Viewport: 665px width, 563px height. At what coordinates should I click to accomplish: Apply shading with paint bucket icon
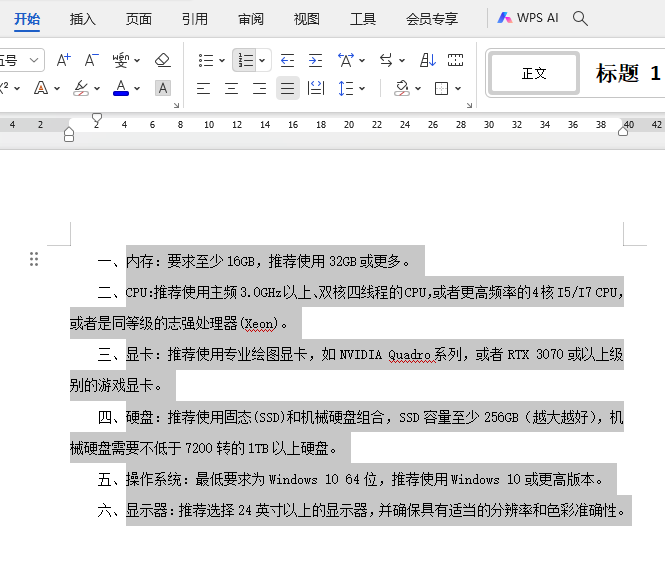point(402,88)
